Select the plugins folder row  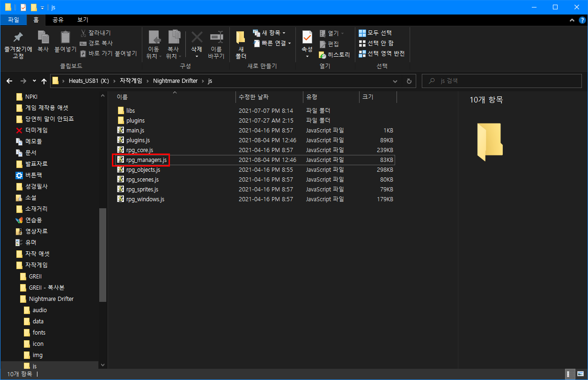(255, 121)
